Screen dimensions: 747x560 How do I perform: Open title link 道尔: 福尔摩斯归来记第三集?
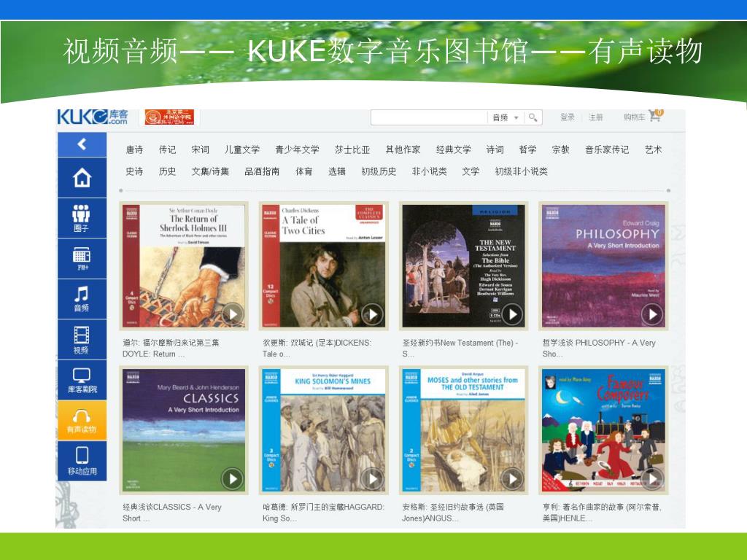pyautogui.click(x=171, y=348)
